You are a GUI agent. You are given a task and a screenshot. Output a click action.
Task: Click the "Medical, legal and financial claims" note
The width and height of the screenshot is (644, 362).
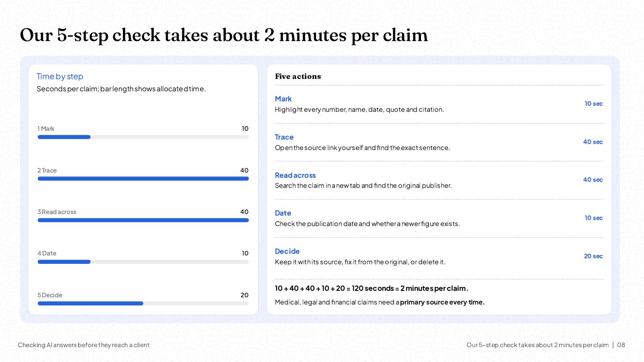tap(380, 302)
